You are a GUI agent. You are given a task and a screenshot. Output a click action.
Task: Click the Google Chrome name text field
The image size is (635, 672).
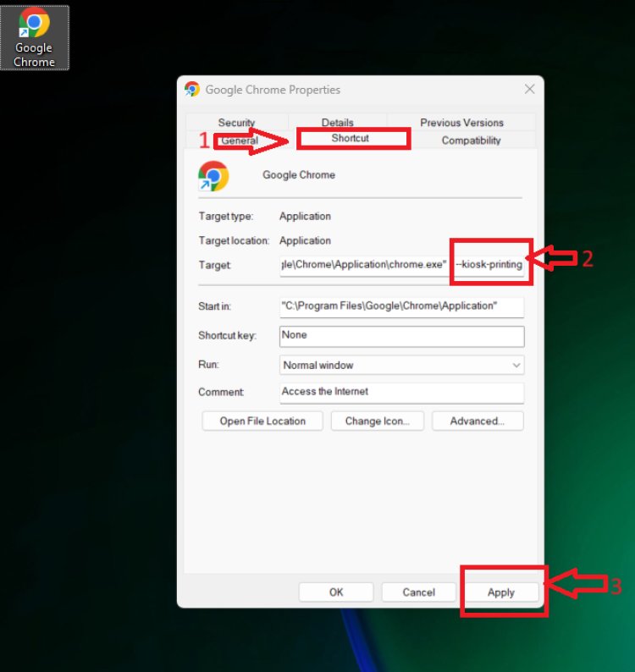point(299,175)
